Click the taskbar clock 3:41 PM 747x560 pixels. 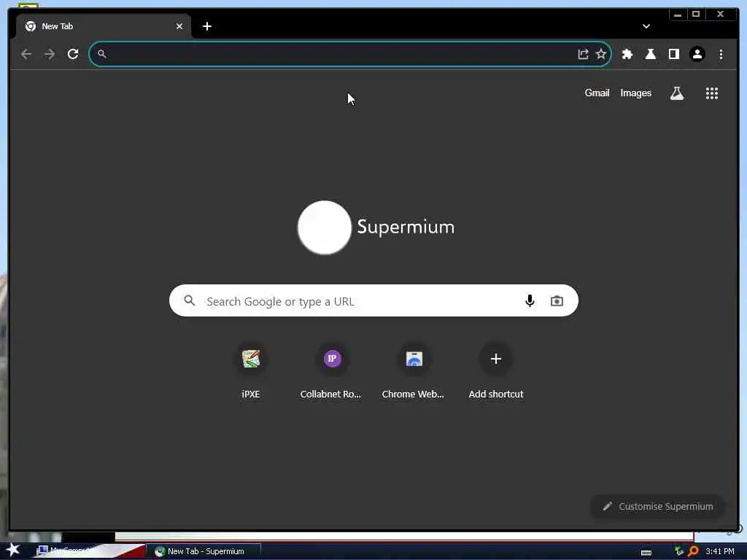click(x=720, y=551)
